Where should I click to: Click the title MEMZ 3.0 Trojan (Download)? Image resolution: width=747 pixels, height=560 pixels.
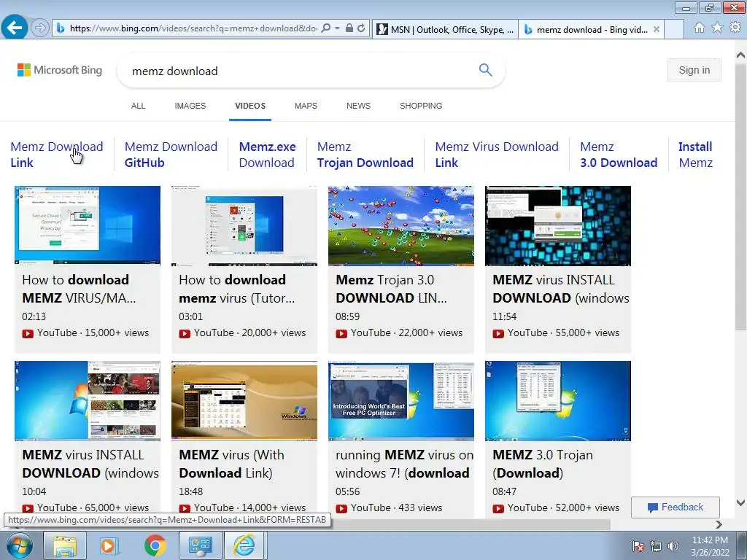click(543, 464)
